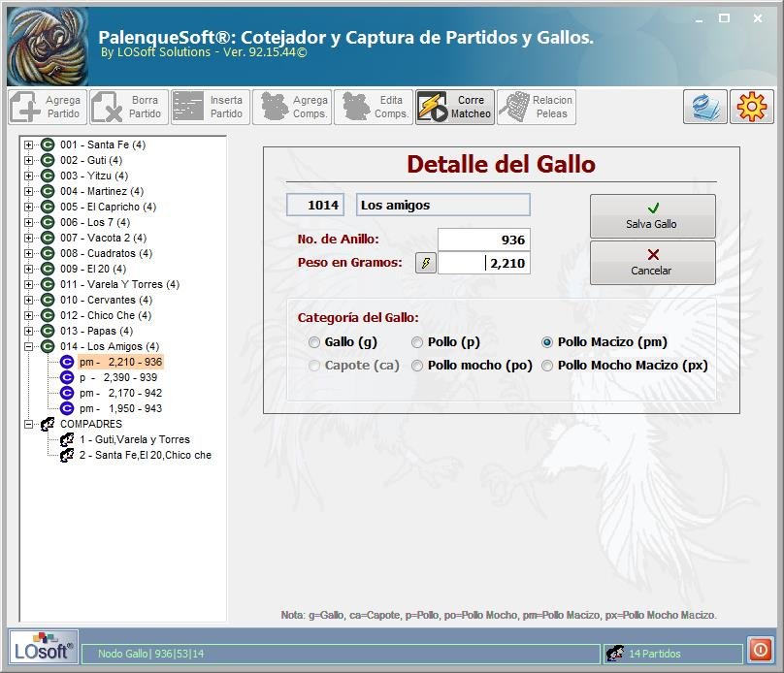This screenshot has height=673, width=784.
Task: Select the Borra Partido tool
Action: (128, 107)
